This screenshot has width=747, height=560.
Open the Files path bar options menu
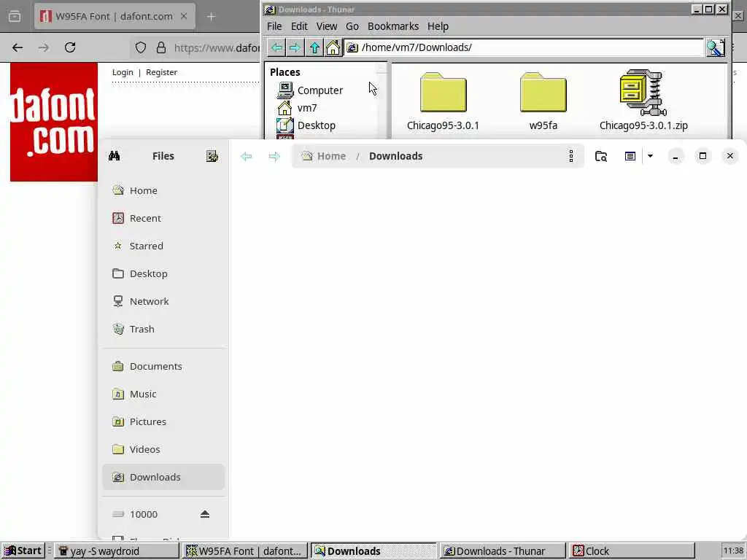click(x=570, y=156)
